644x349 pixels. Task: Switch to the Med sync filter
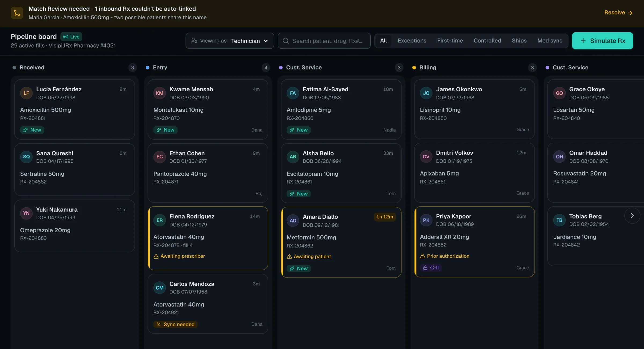coord(550,41)
